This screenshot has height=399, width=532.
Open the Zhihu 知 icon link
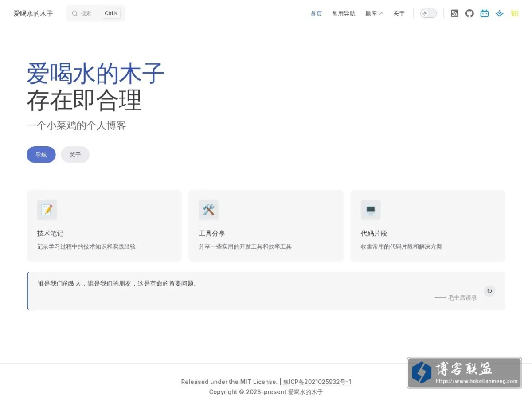[x=515, y=13]
